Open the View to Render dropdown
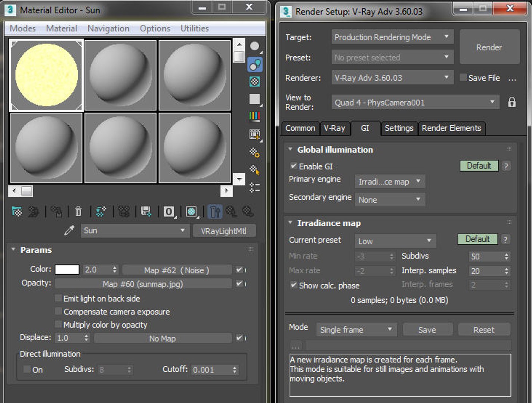The height and width of the screenshot is (403, 532). [415, 102]
